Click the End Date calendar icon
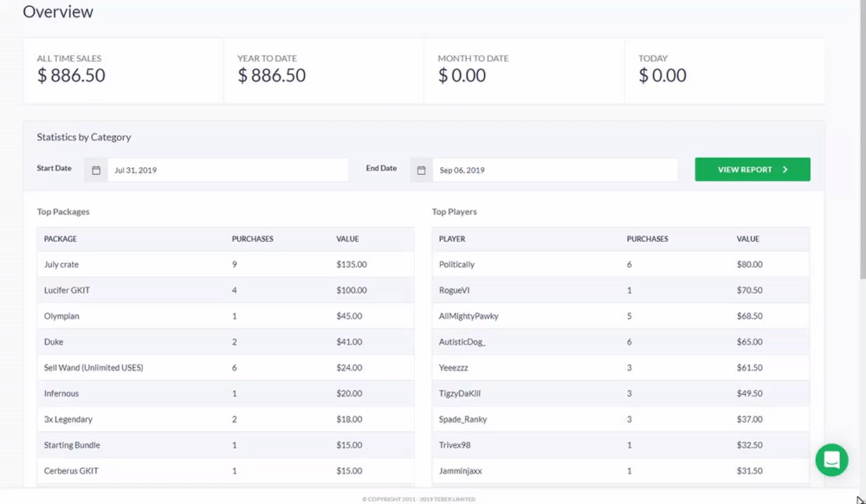 pos(422,171)
